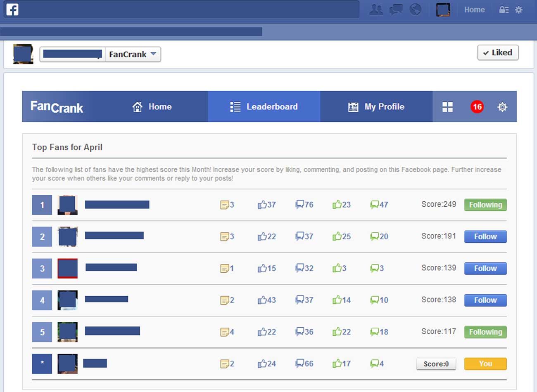Image resolution: width=537 pixels, height=392 pixels.
Task: Open Facebook friend requests icon
Action: click(376, 9)
